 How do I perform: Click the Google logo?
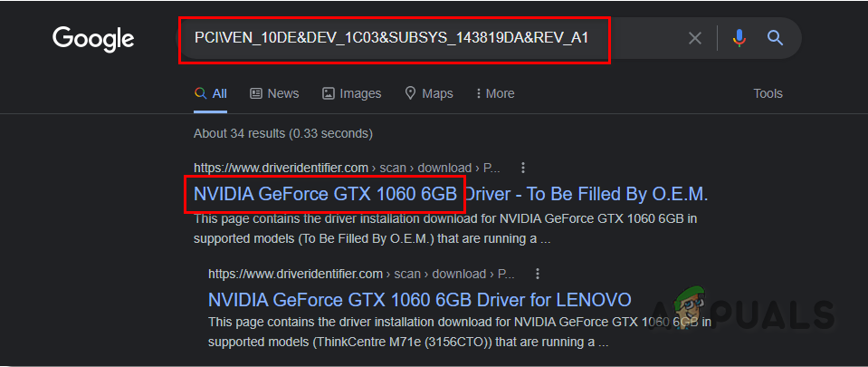pyautogui.click(x=93, y=39)
